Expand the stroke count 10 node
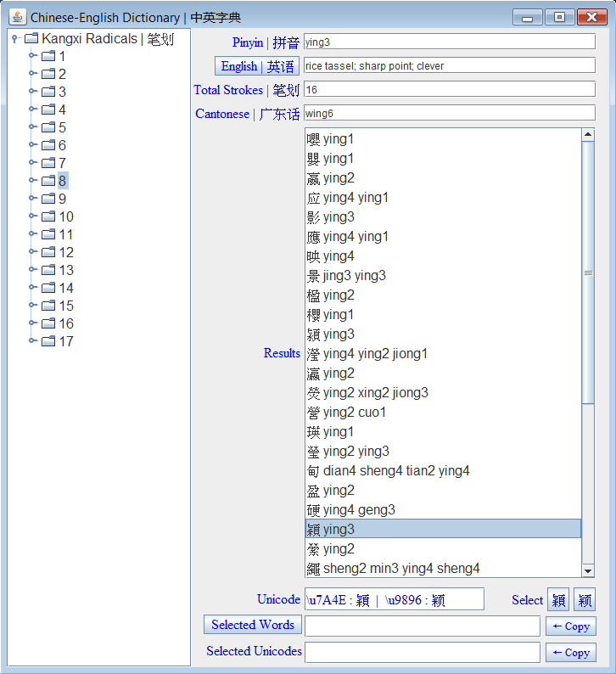The image size is (616, 674). (33, 216)
